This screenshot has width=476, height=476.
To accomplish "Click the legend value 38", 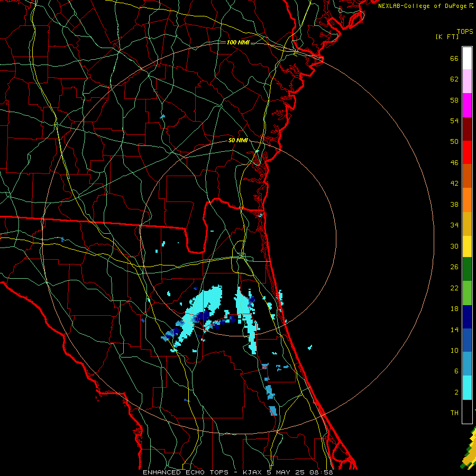I will 454,204.
